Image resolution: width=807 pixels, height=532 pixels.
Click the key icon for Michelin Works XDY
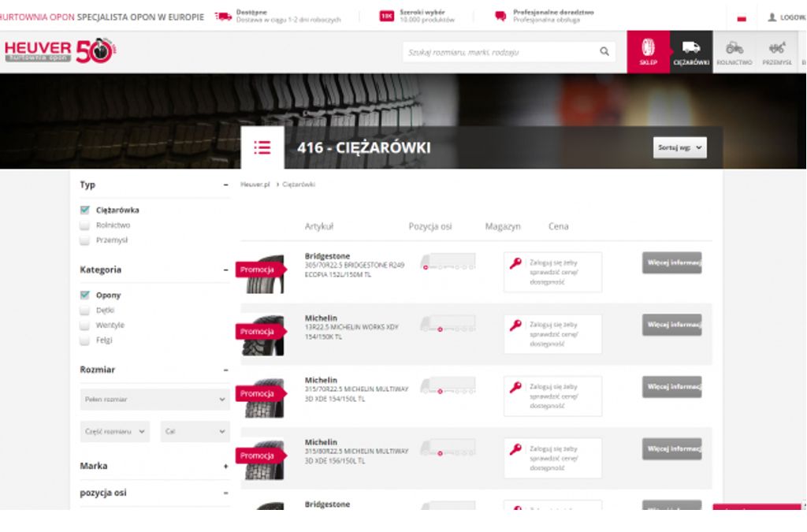click(x=515, y=326)
